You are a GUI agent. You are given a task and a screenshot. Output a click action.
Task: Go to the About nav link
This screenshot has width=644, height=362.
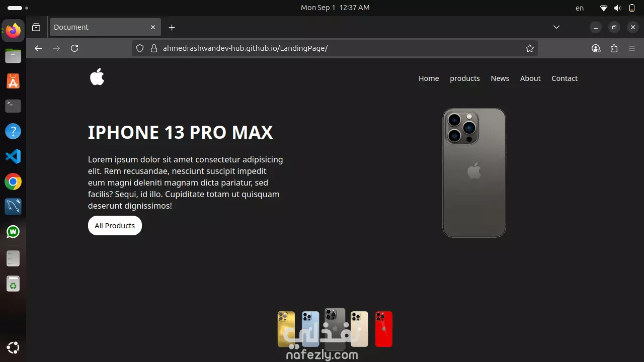pos(530,78)
